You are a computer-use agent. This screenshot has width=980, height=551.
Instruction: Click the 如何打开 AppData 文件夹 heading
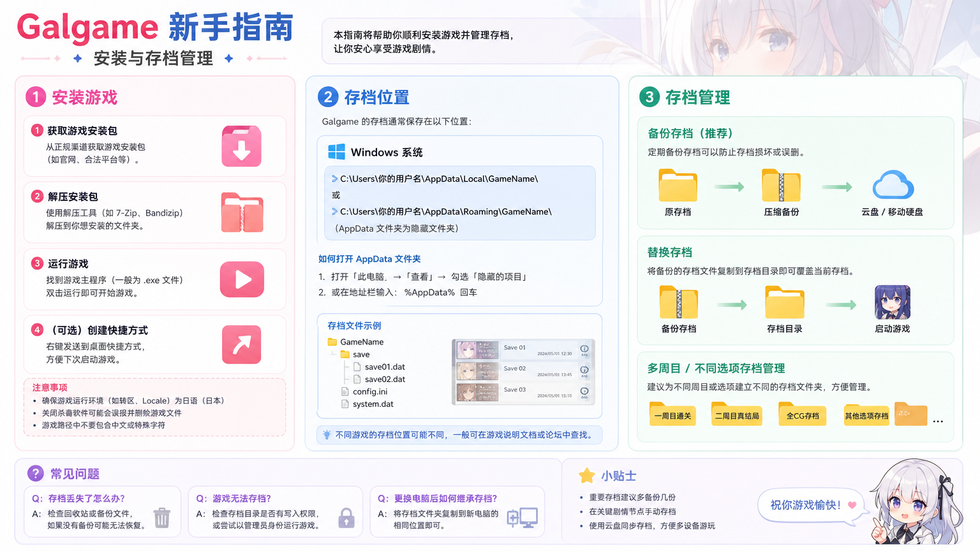click(369, 259)
